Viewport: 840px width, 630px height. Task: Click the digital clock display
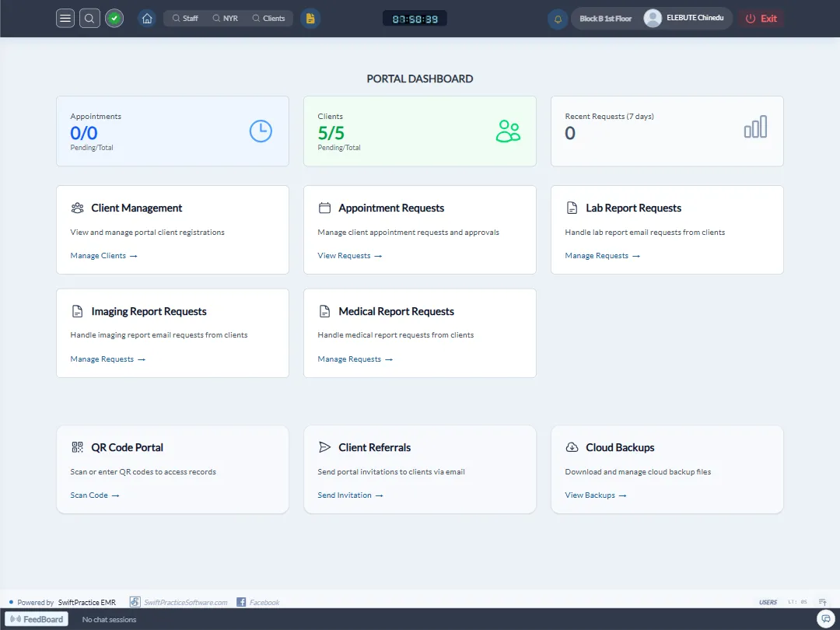415,19
